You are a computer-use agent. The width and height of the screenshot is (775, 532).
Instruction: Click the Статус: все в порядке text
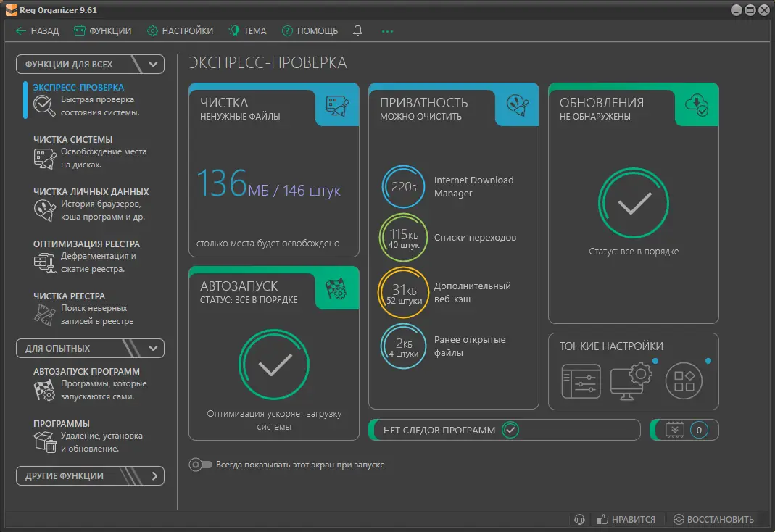click(x=634, y=251)
